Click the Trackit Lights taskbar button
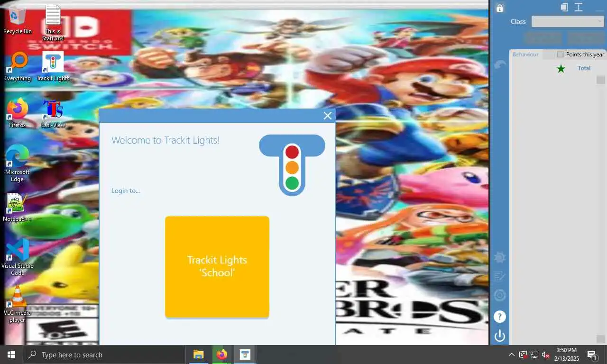607x364 pixels. pos(245,355)
